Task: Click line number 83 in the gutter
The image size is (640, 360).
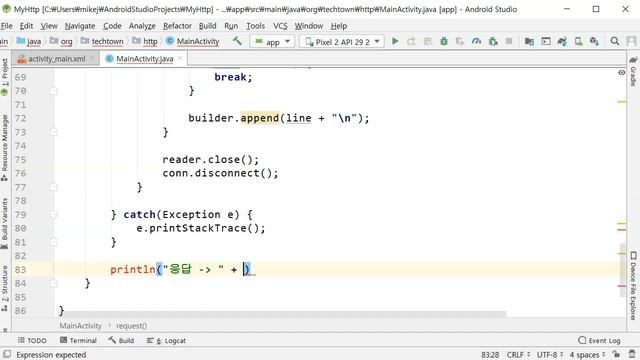Action: [20, 270]
